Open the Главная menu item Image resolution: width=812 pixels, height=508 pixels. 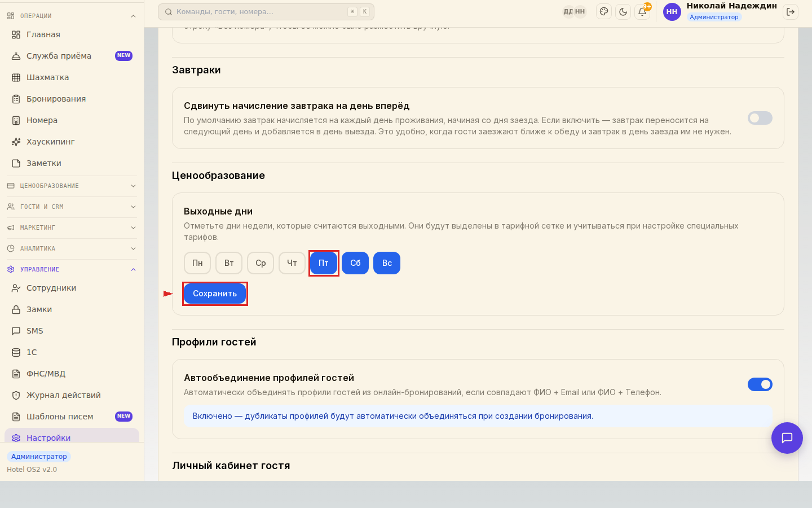(72, 34)
